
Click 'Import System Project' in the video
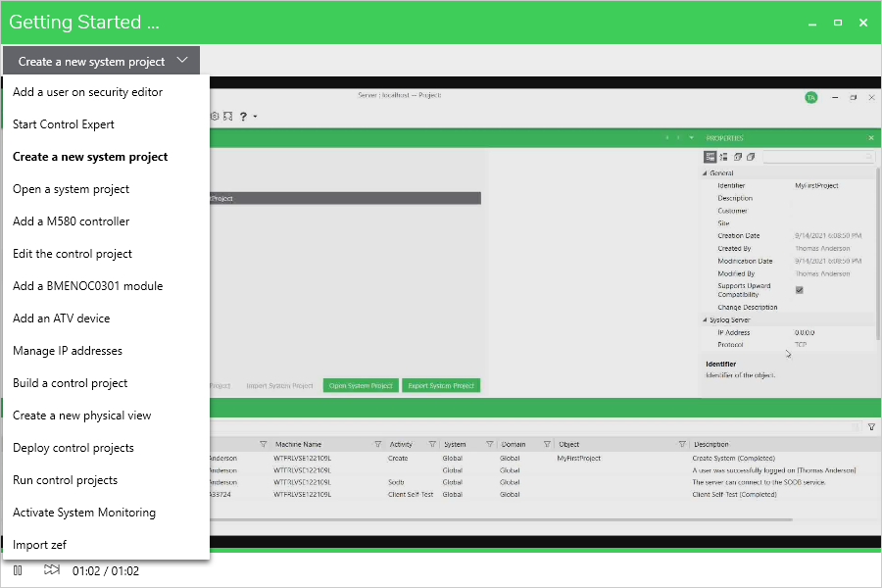pyautogui.click(x=279, y=386)
